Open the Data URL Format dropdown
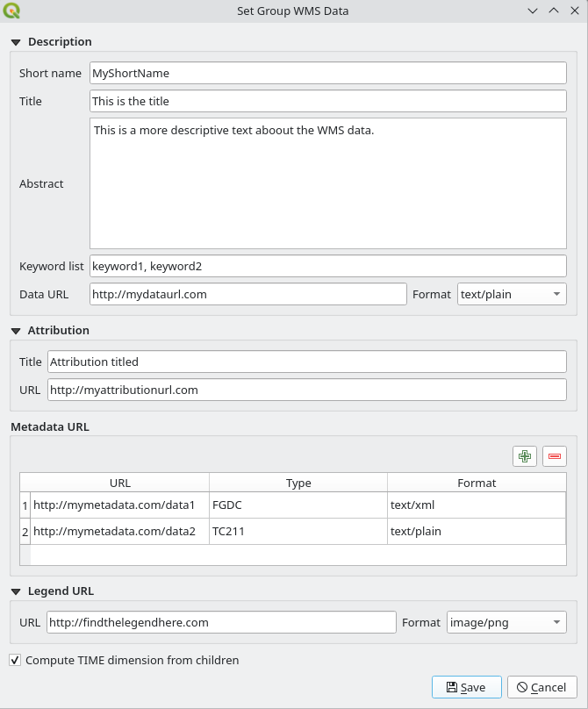 pos(512,294)
